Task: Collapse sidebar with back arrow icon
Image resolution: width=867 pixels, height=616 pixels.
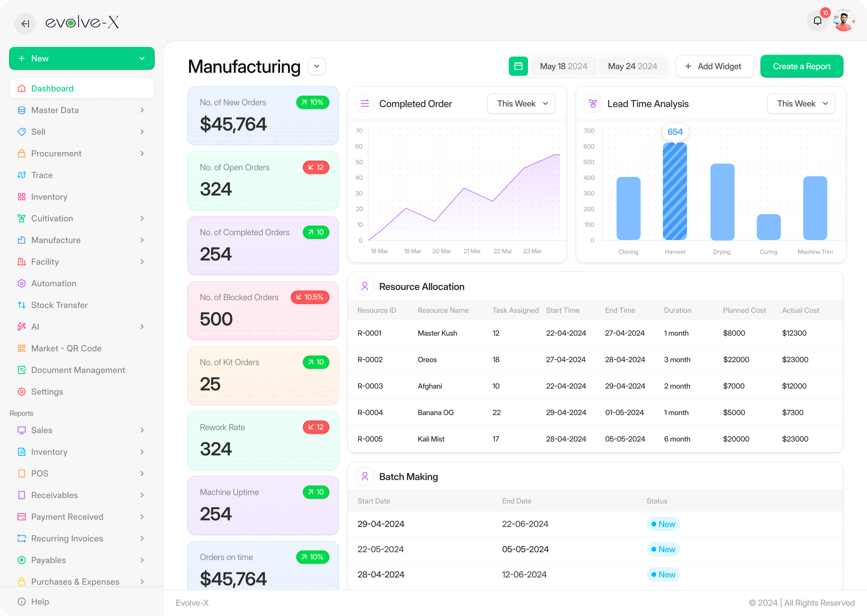Action: (25, 23)
